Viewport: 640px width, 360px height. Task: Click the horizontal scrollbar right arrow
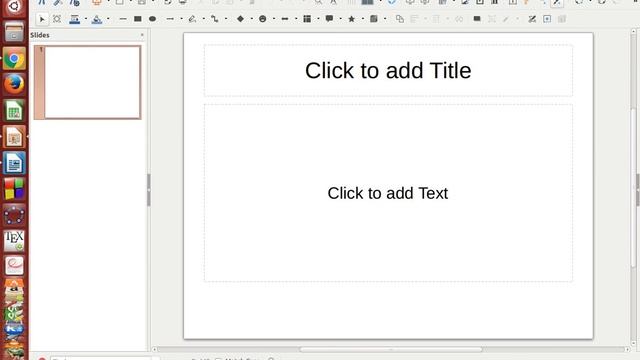click(627, 349)
